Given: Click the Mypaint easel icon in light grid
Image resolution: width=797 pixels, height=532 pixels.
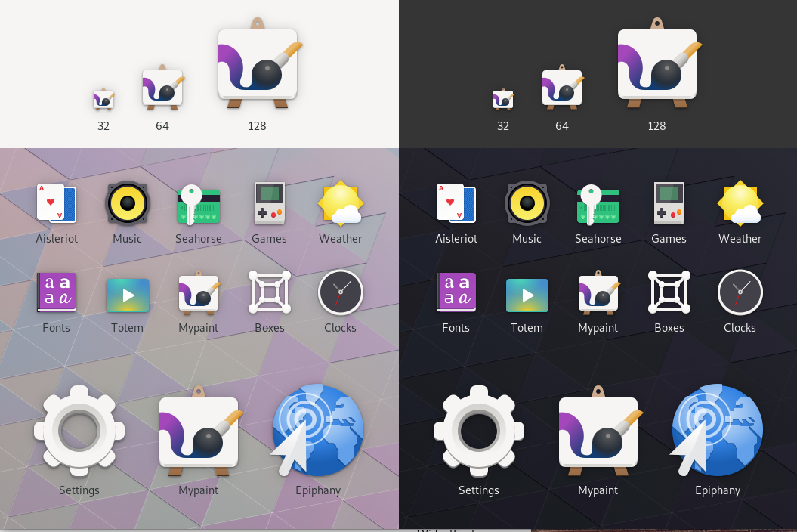Looking at the screenshot, I should (x=198, y=292).
